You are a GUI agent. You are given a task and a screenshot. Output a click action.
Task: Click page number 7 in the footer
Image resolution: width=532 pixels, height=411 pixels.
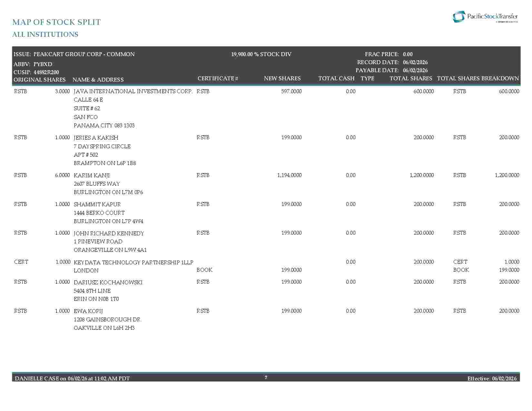tap(266, 377)
